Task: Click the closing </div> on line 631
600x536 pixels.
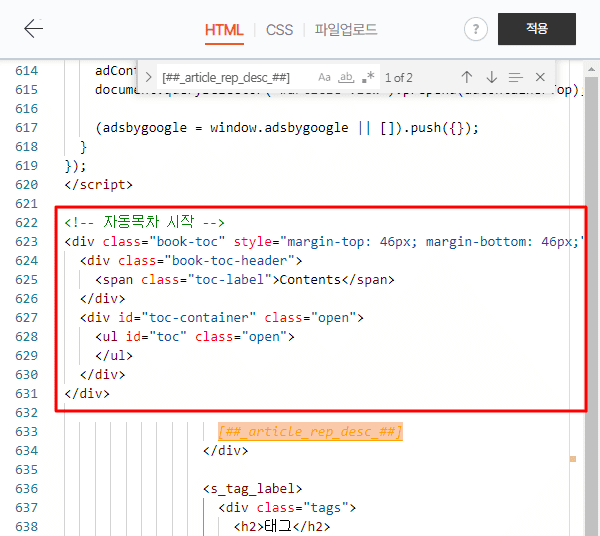Action: tap(87, 393)
